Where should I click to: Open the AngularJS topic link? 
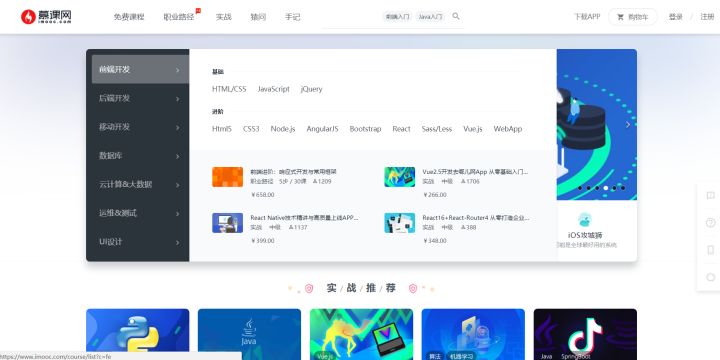(x=322, y=129)
